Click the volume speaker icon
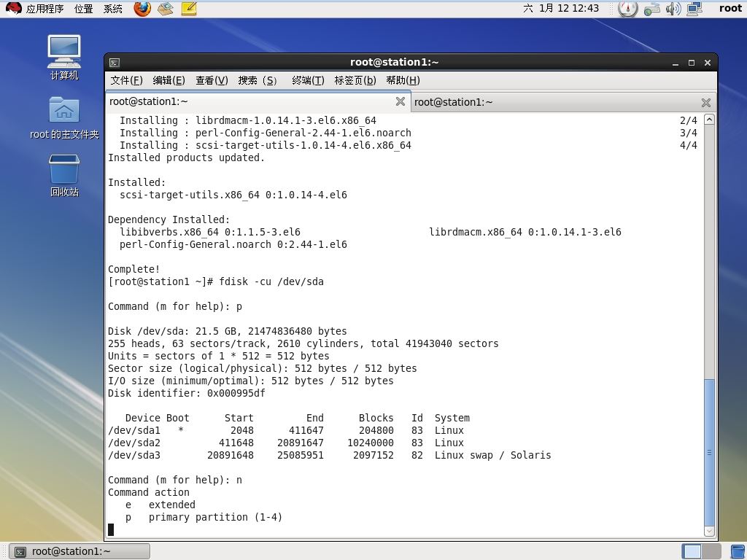This screenshot has width=747, height=560. pyautogui.click(x=673, y=9)
